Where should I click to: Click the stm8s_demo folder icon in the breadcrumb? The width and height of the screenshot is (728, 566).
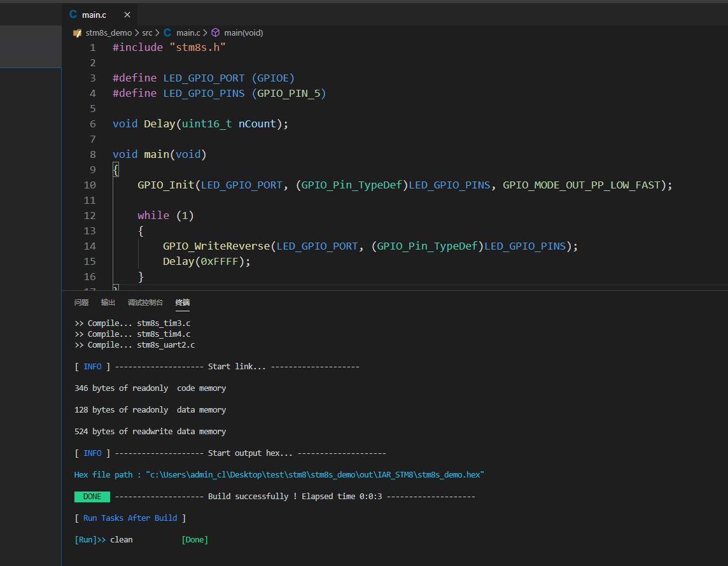[77, 32]
